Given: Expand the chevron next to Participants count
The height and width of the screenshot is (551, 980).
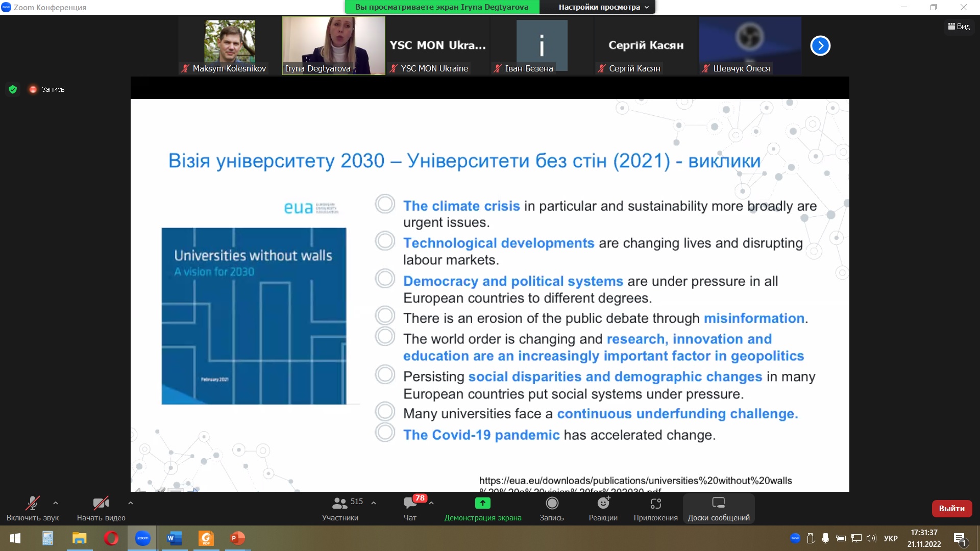Looking at the screenshot, I should click(374, 503).
